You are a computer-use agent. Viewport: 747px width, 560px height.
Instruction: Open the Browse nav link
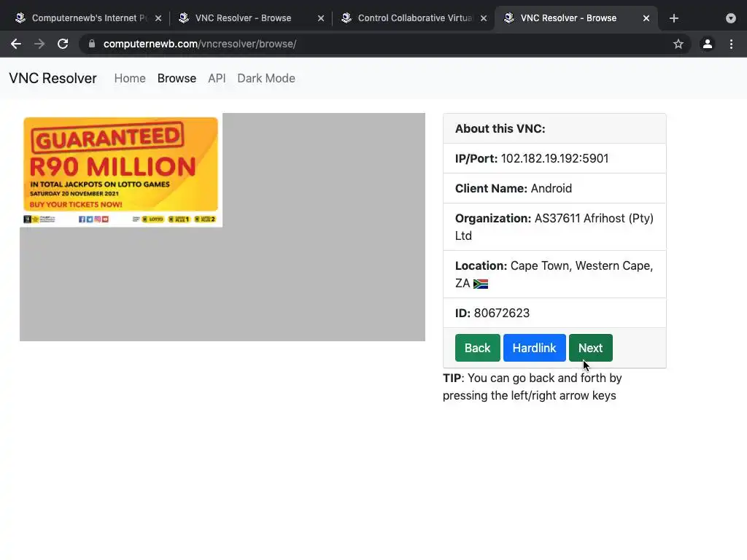coord(177,78)
